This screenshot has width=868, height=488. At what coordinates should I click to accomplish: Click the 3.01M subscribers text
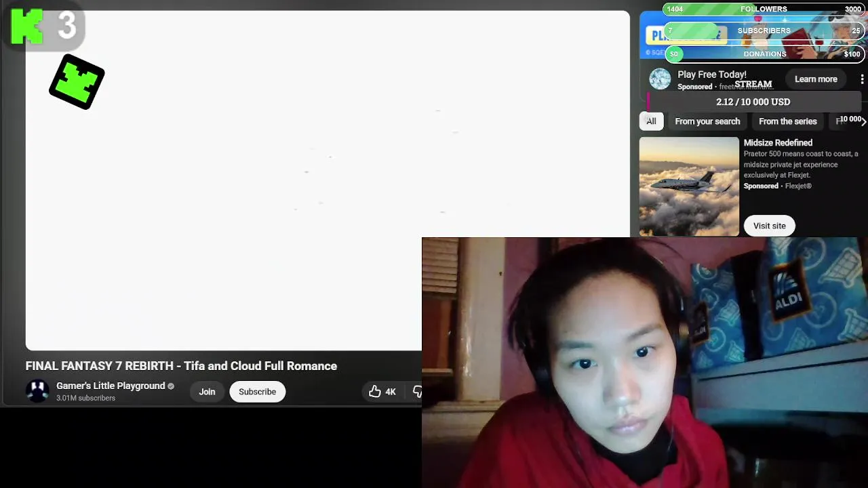pyautogui.click(x=85, y=398)
